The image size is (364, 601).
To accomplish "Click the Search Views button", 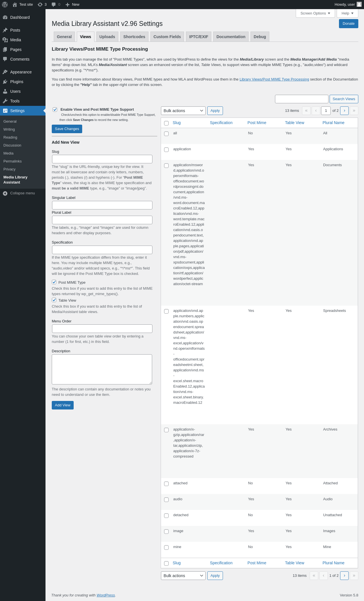I will coord(344,99).
